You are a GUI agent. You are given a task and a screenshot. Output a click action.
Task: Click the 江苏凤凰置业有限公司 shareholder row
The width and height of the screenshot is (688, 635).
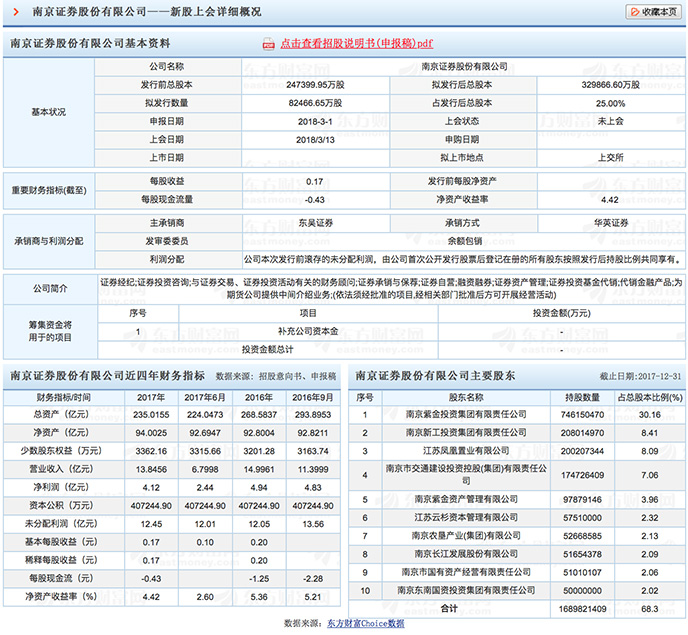coord(516,451)
